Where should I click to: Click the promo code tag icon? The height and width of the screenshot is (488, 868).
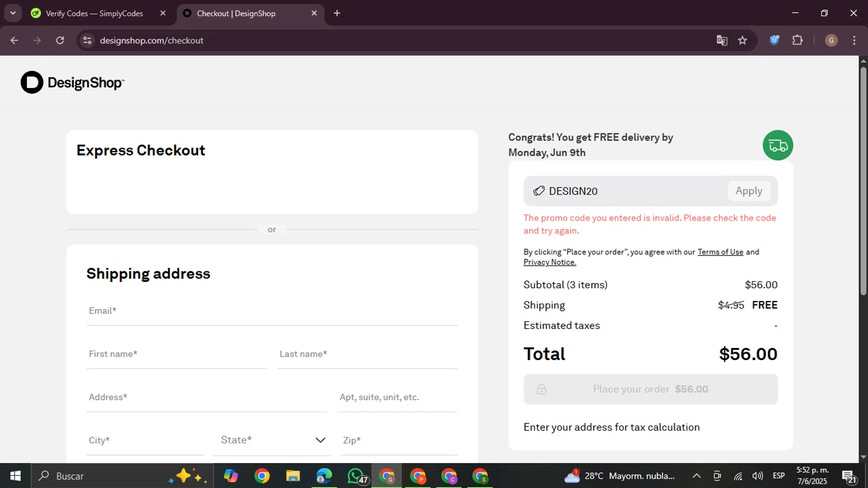[x=539, y=191]
